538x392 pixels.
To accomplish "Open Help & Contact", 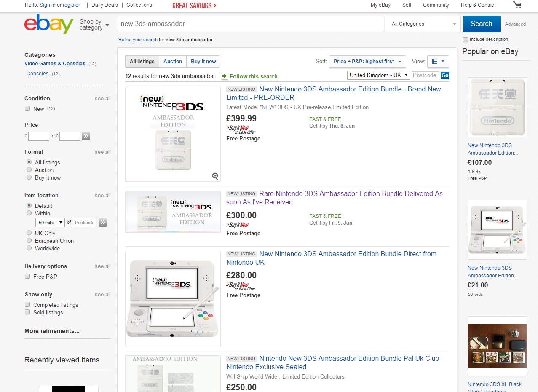I will [478, 5].
